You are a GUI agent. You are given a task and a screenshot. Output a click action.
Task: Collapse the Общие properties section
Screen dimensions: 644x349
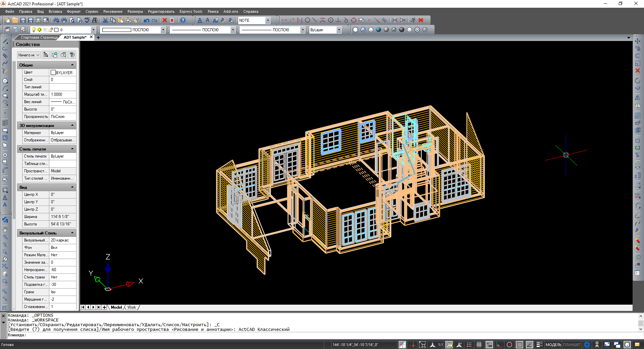coord(72,65)
